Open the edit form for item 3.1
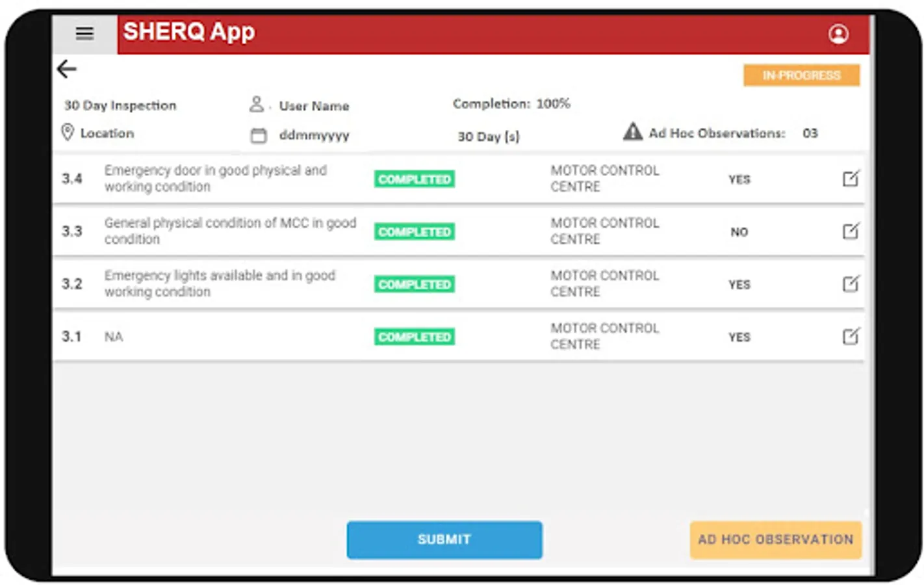This screenshot has width=924, height=585. (851, 336)
